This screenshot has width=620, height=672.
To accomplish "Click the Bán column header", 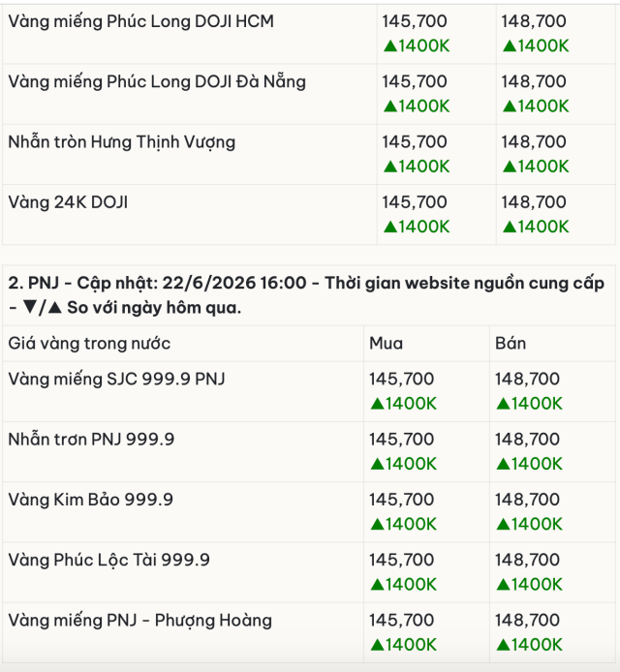I will (x=511, y=344).
